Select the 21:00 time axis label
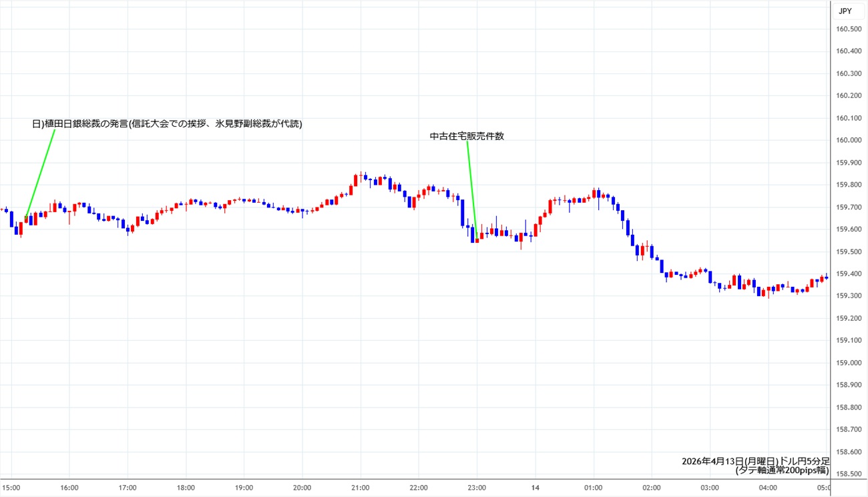The image size is (868, 497). pos(361,488)
